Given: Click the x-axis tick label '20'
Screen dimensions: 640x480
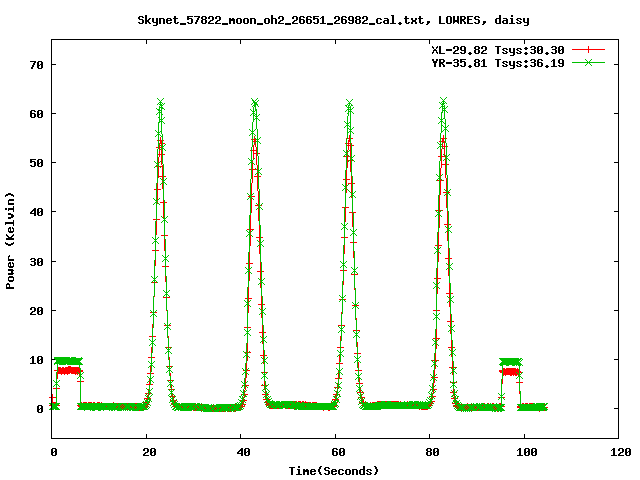Looking at the screenshot, I should point(149,452).
